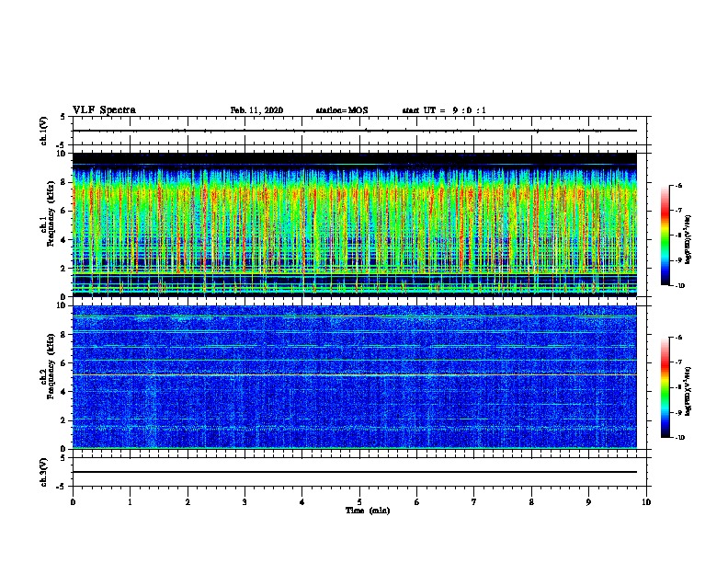Select the ch.2 spectrogram color bar
The height and width of the screenshot is (563, 728).
pos(665,387)
